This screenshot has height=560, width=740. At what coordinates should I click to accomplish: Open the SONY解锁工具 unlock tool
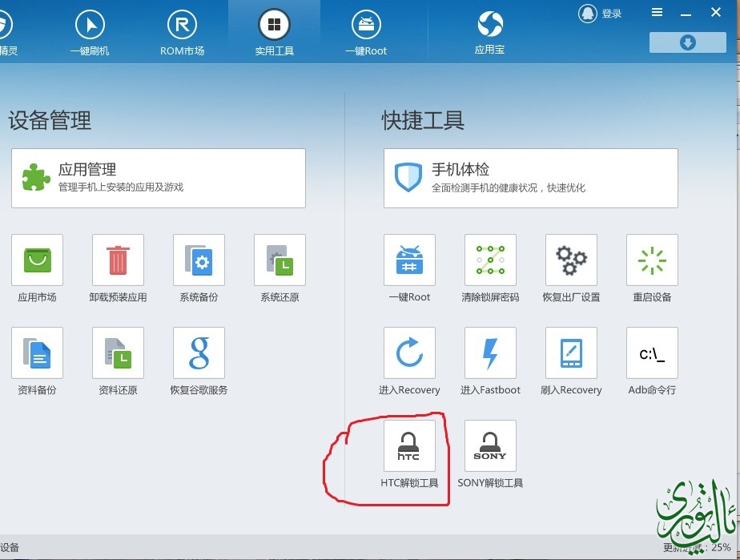(490, 446)
